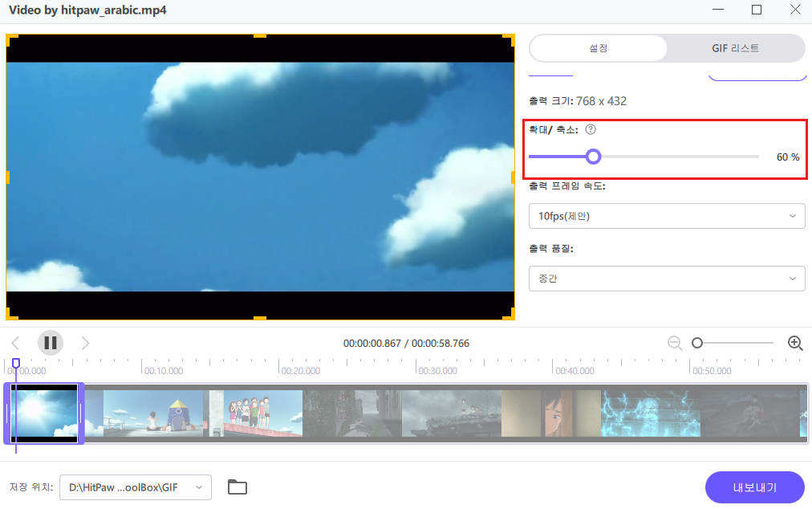Click the clip's left trim handle

click(x=7, y=413)
